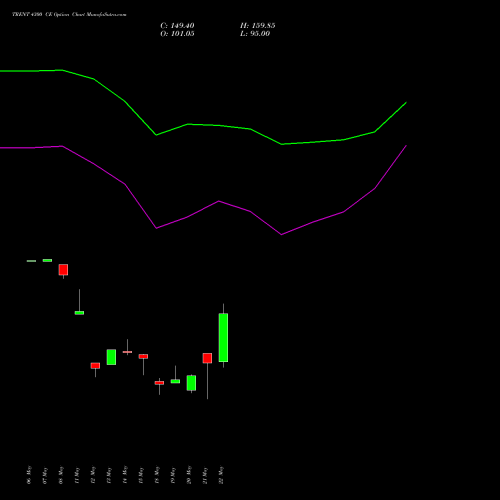
Task: Select the green candle for 13 May
Action: (x=111, y=357)
